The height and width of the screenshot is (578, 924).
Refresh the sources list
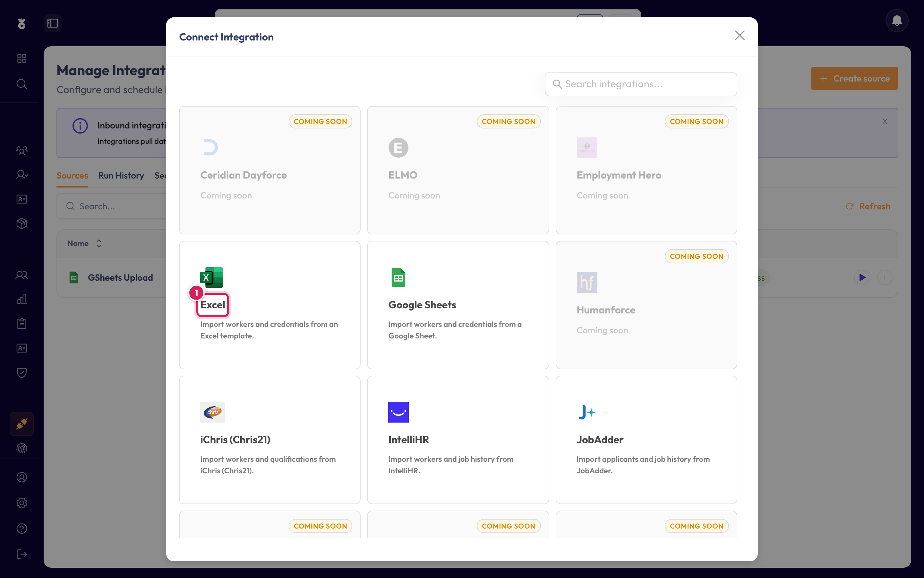[868, 206]
